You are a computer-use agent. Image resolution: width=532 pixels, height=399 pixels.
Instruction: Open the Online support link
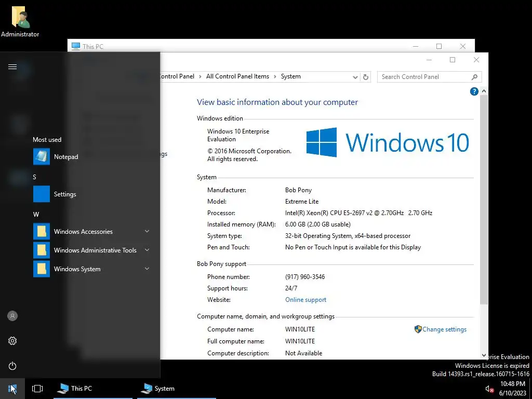point(305,300)
